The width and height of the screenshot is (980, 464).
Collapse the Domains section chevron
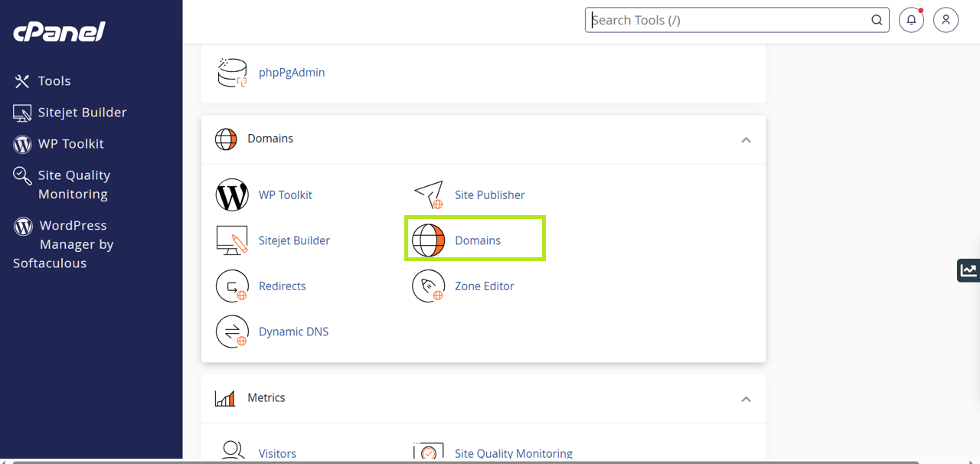(746, 140)
